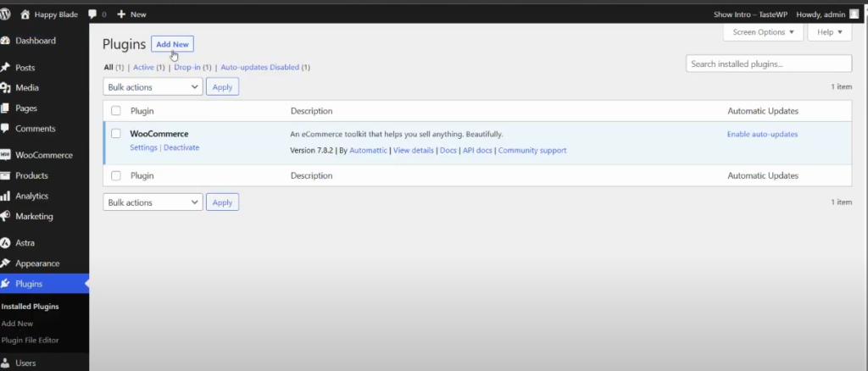Screen dimensions: 868x371
Task: Click the Posts pin icon
Action: point(6,68)
